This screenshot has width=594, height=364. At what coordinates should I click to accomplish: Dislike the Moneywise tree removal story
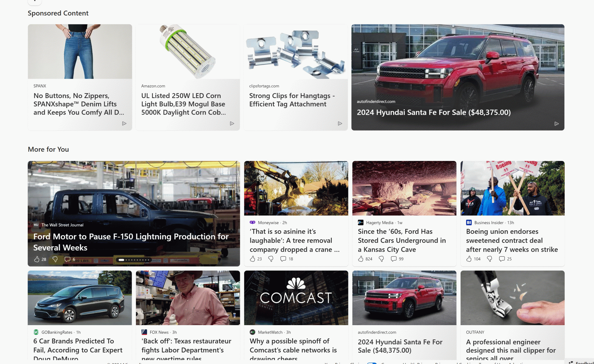(271, 259)
